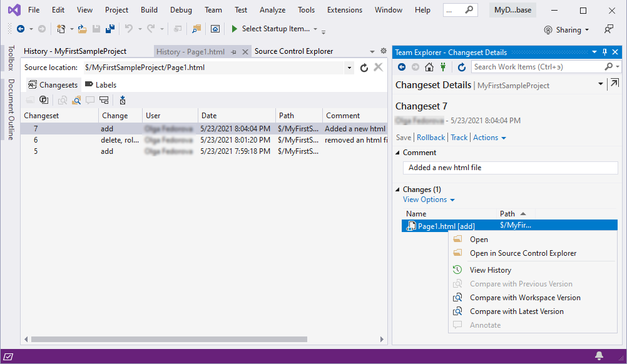This screenshot has width=627, height=364.
Task: Select changeset 5 row
Action: (204, 151)
